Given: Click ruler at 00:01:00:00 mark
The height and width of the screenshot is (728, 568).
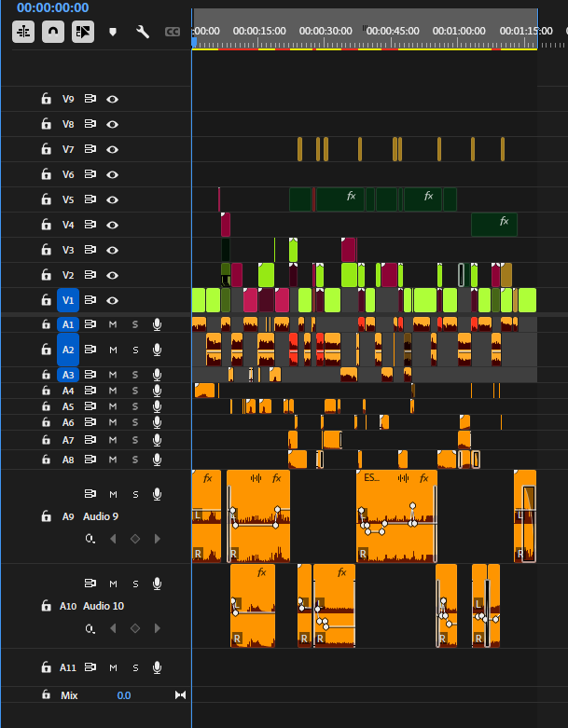Looking at the screenshot, I should [458, 31].
